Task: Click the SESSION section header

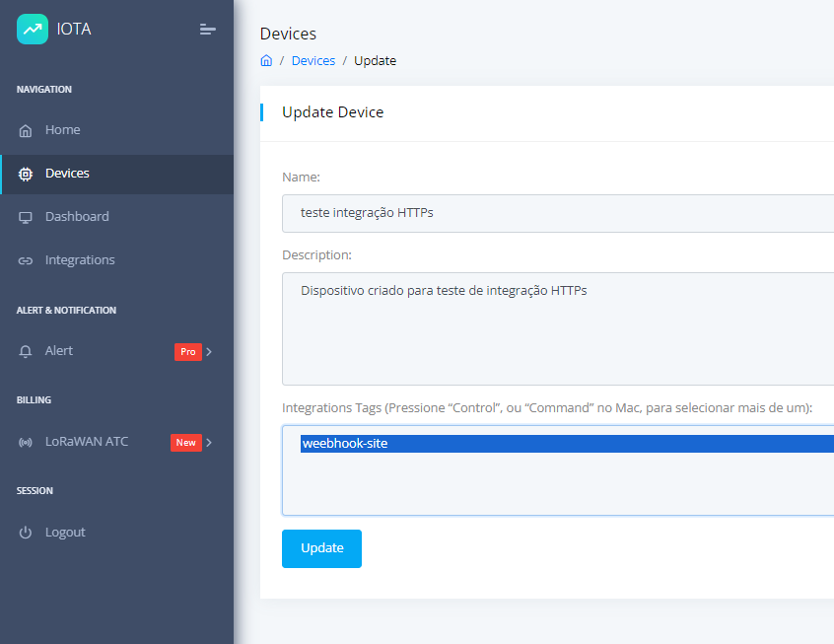Action: point(35,491)
